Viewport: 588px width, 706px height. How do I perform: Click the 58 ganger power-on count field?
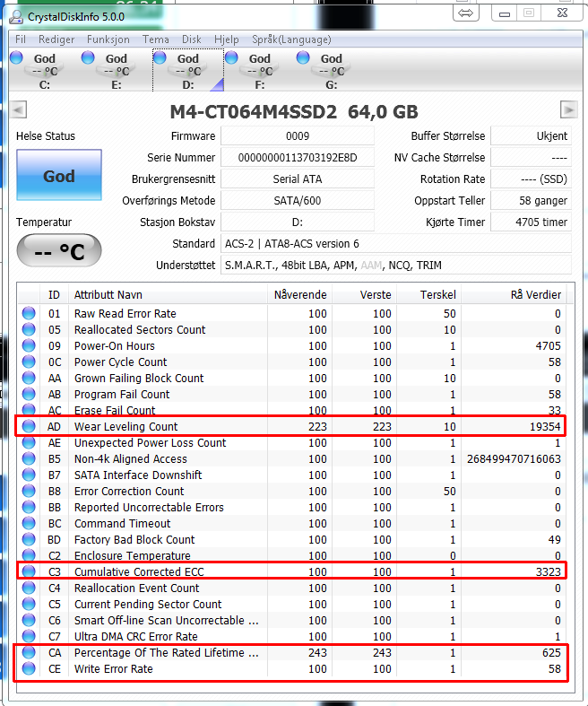(x=531, y=200)
